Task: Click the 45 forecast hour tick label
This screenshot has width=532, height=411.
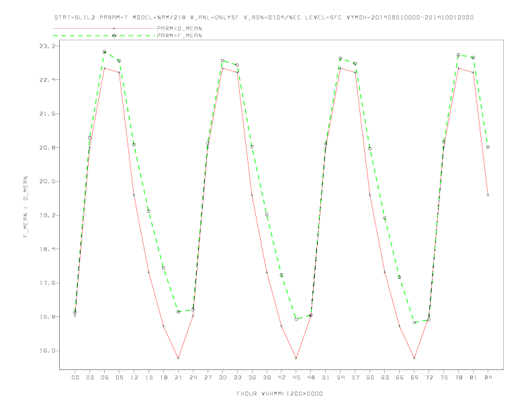Action: (x=296, y=377)
